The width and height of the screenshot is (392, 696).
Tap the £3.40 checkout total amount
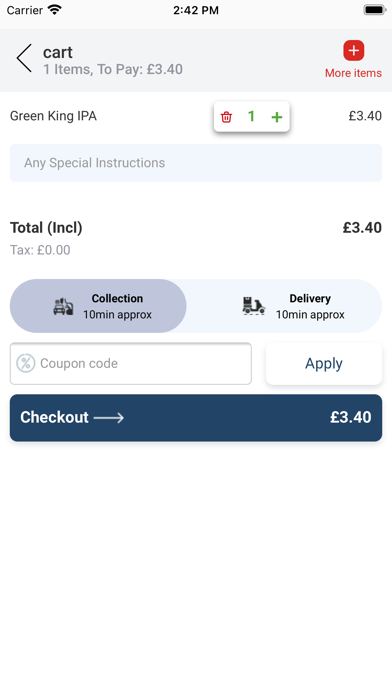coord(351,417)
